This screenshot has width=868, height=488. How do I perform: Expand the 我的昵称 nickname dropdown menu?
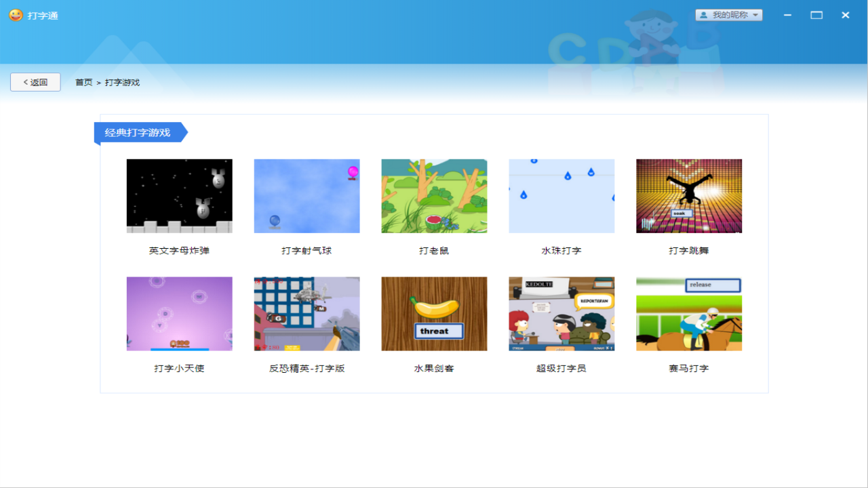point(755,14)
